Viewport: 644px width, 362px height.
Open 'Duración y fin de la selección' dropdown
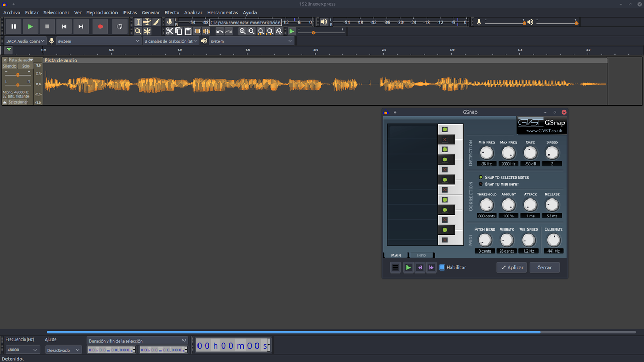click(x=137, y=341)
